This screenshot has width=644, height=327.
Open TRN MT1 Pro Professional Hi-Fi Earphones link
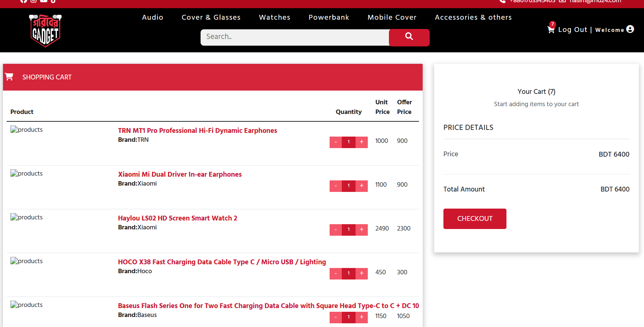[x=198, y=131]
